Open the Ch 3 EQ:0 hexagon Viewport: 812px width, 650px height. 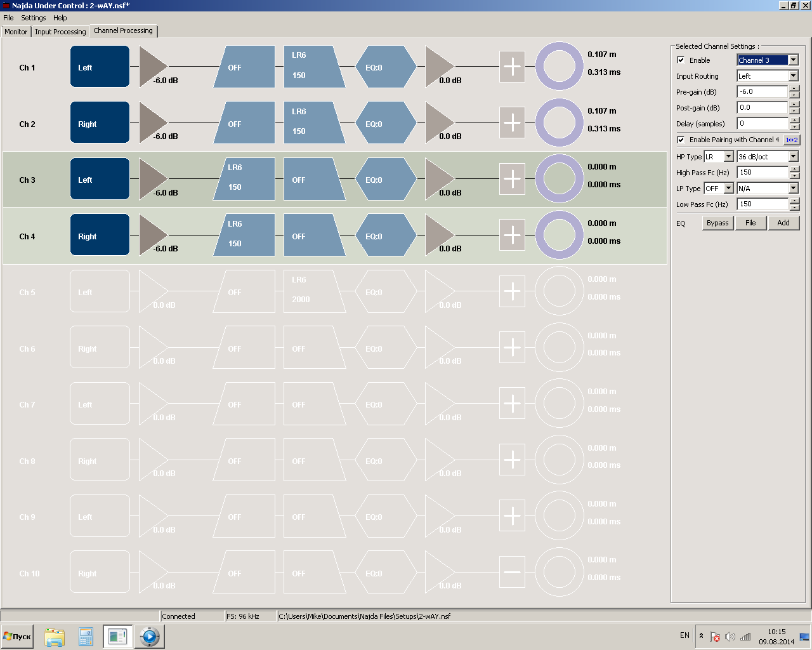(x=386, y=179)
